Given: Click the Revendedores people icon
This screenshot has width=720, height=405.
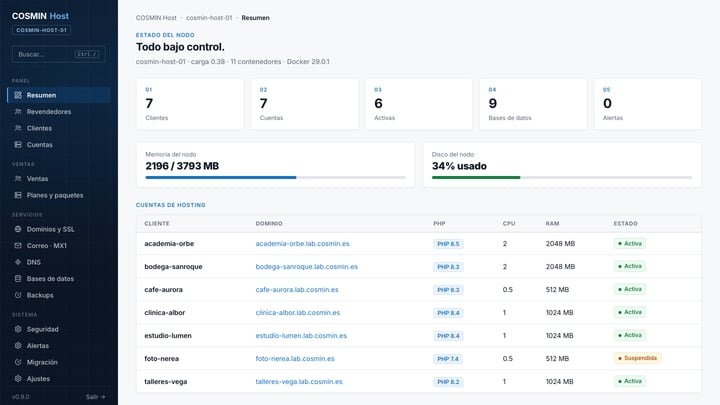Looking at the screenshot, I should click(18, 112).
